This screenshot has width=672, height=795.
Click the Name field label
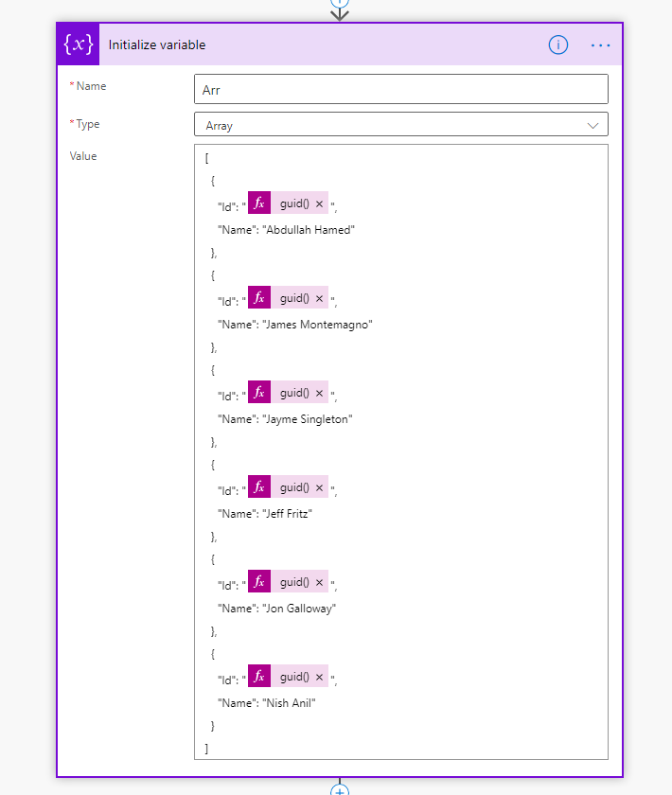click(91, 86)
